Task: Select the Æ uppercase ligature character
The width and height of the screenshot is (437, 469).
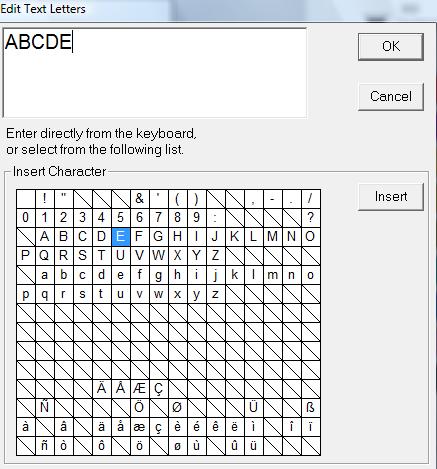Action: coord(140,389)
